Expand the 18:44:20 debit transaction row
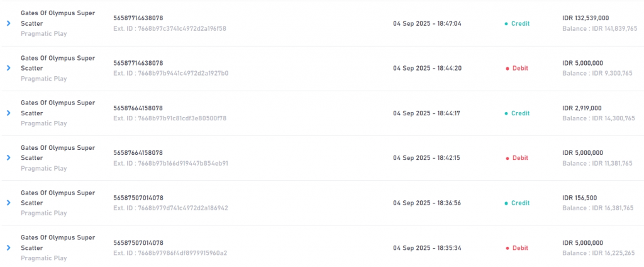644x267 pixels. 8,68
